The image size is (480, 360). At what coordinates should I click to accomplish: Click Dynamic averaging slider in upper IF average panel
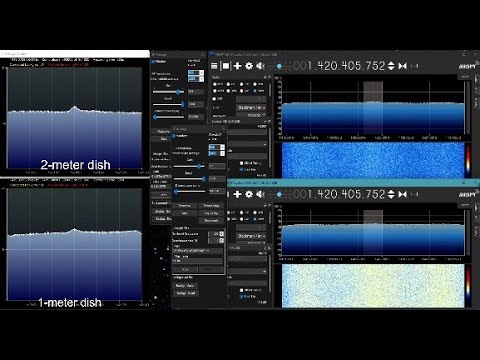click(168, 117)
